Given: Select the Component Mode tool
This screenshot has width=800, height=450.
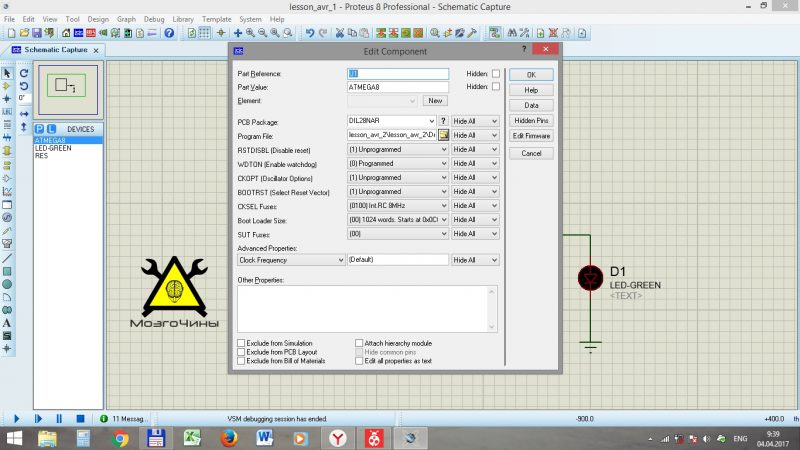Looking at the screenshot, I should point(7,86).
